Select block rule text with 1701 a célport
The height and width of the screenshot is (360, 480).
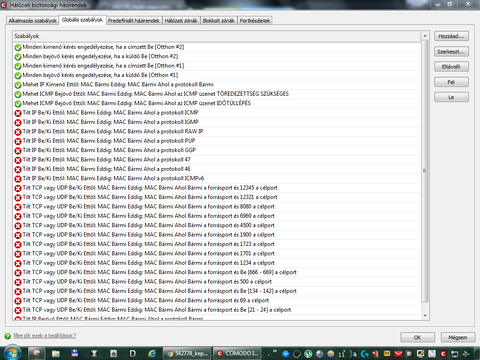(149, 254)
